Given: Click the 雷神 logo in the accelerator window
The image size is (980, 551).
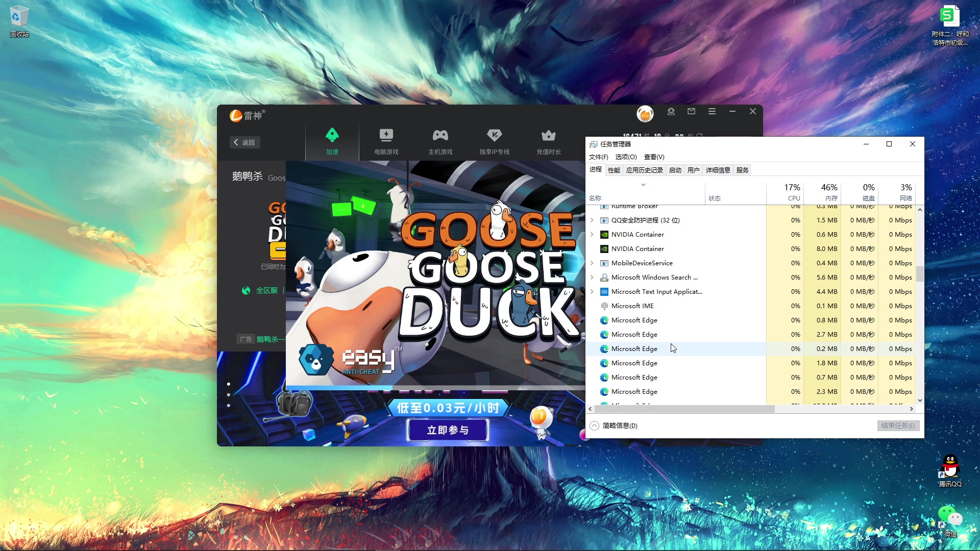Looking at the screenshot, I should (247, 116).
